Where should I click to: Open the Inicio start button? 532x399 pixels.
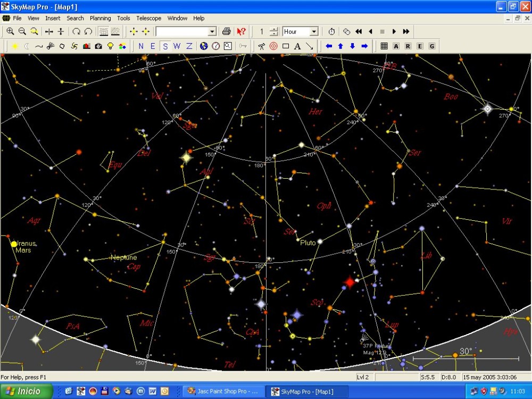[x=27, y=391]
